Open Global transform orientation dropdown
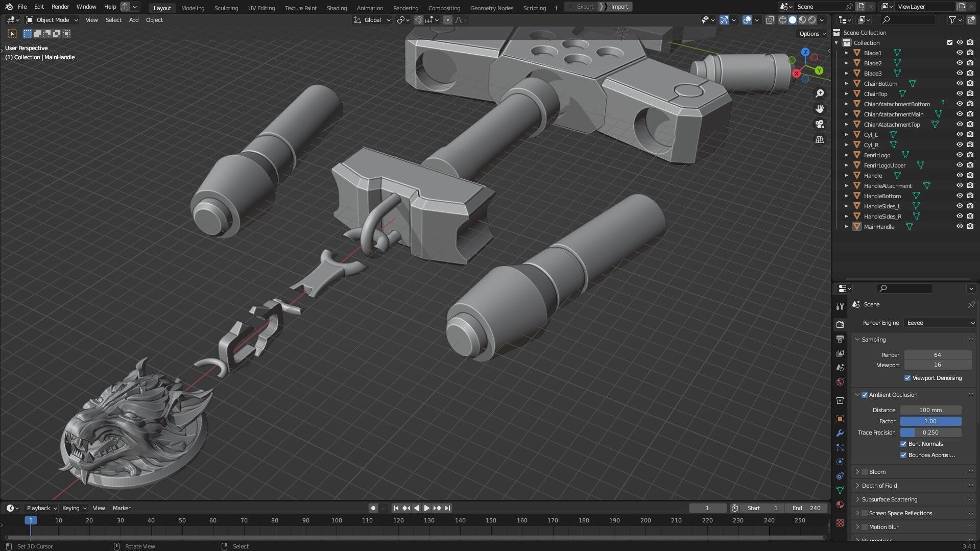Viewport: 980px width, 551px height. point(372,20)
